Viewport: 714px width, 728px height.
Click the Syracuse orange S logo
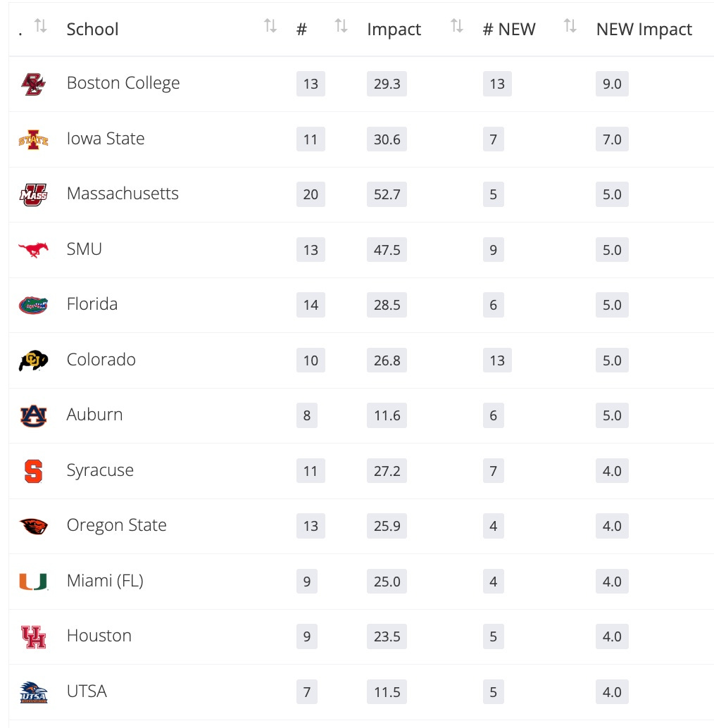(33, 471)
